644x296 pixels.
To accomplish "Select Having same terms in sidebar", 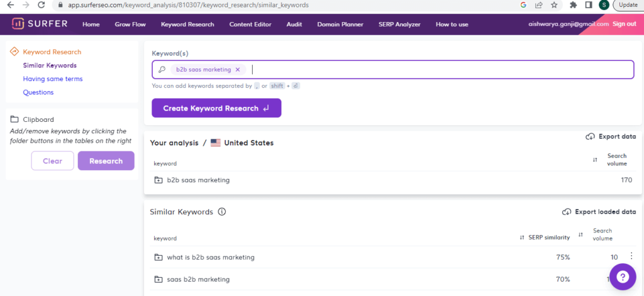I will 53,79.
